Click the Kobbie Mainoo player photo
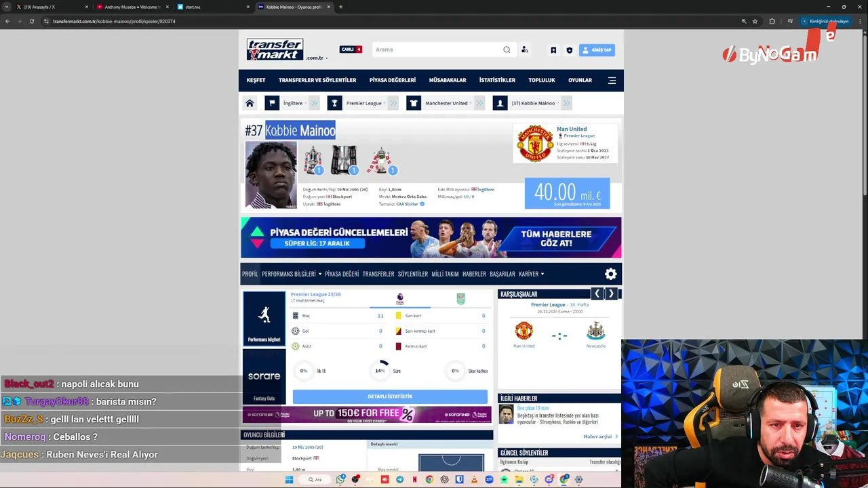This screenshot has width=868, height=488. click(271, 174)
